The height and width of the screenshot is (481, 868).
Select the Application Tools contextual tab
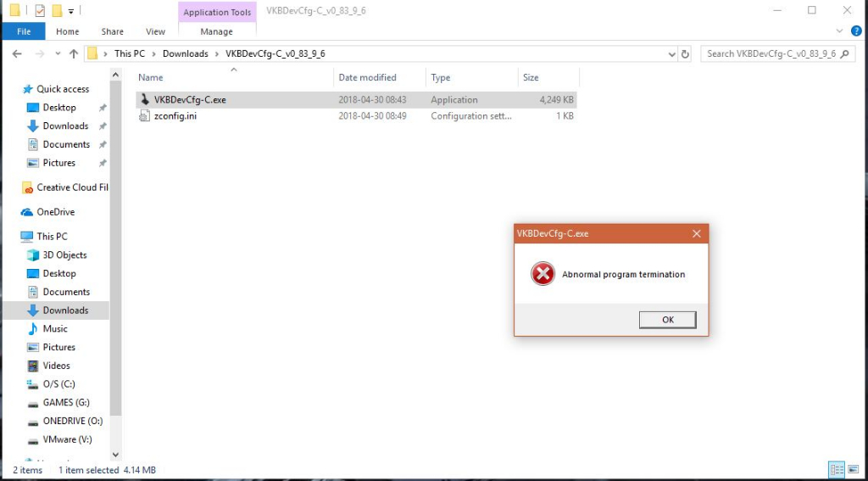[217, 12]
